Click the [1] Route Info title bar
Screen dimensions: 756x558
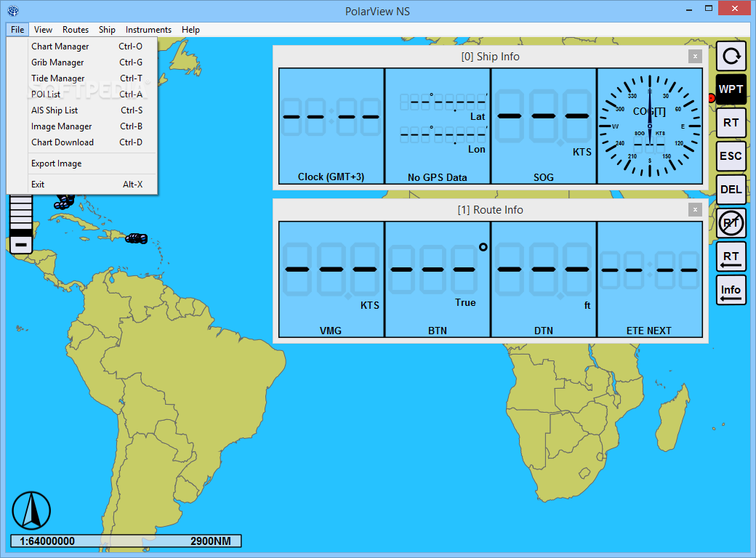(491, 209)
